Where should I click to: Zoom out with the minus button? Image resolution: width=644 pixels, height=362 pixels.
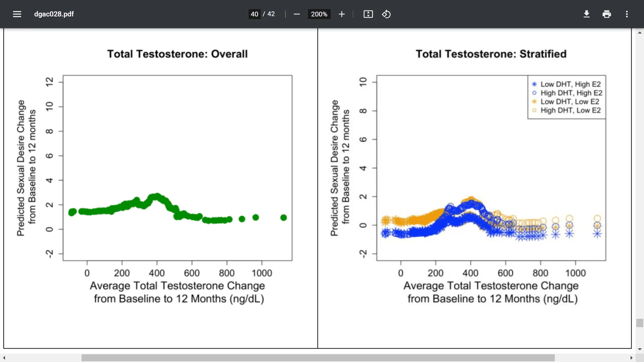[x=297, y=14]
